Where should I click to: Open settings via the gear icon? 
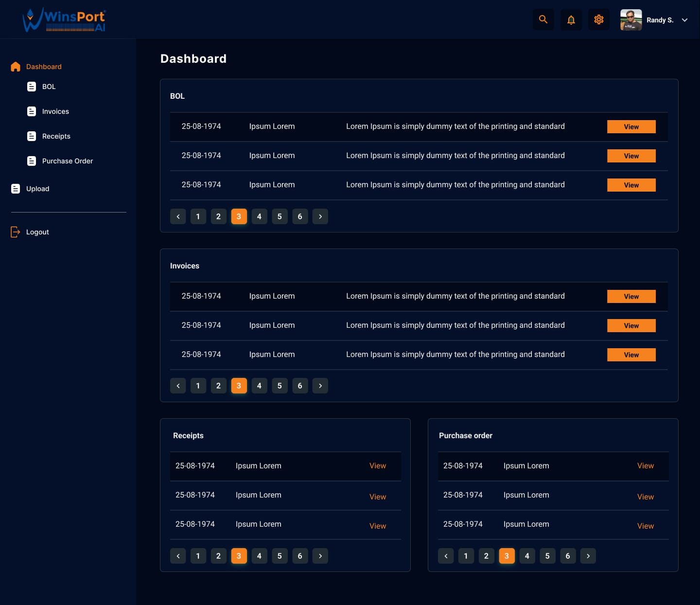598,20
